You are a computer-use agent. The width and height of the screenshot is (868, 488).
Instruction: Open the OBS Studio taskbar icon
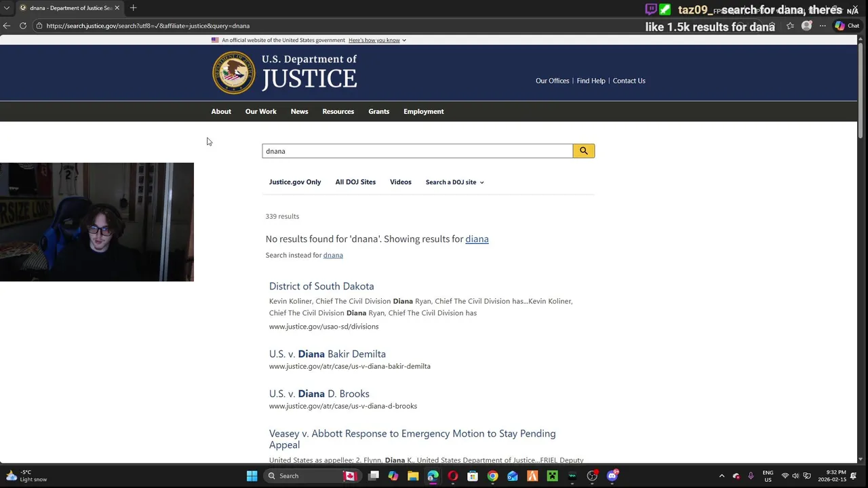click(592, 476)
